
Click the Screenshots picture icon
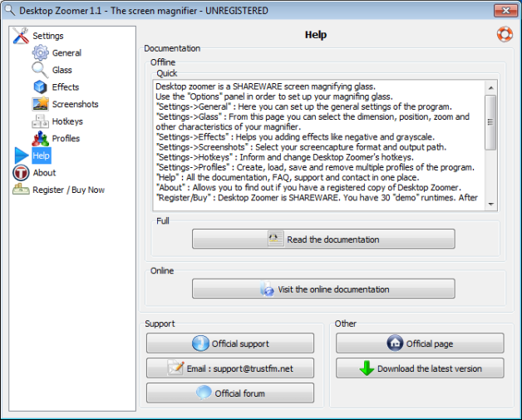(x=40, y=104)
